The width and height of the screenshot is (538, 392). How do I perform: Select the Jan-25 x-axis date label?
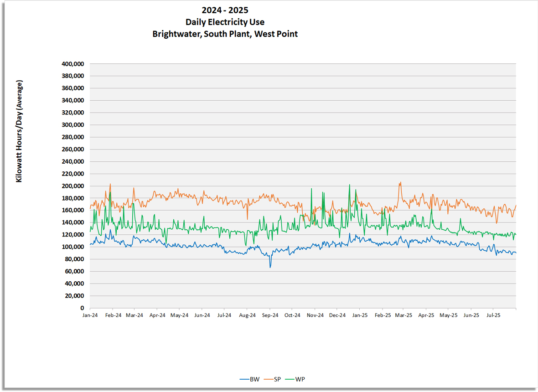tap(360, 315)
